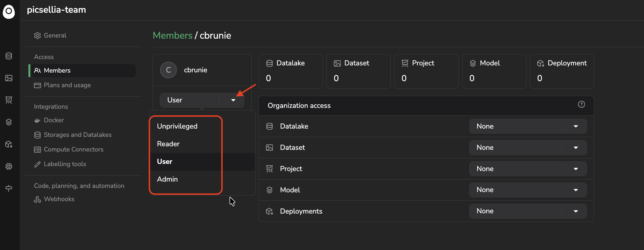Click the Picsellia logo icon
This screenshot has width=644, height=250.
pos(9,12)
